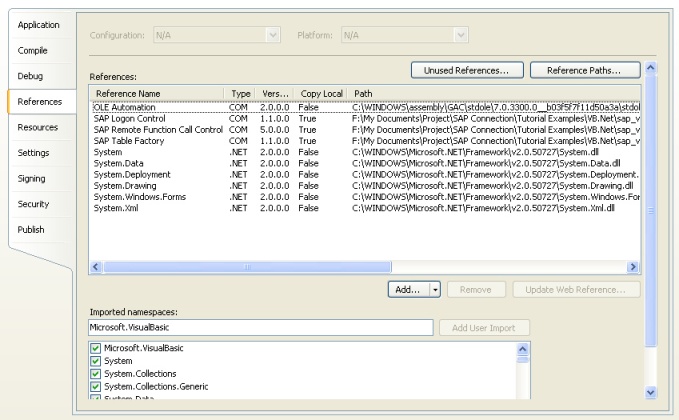Click the Imported namespaces text field

261,328
